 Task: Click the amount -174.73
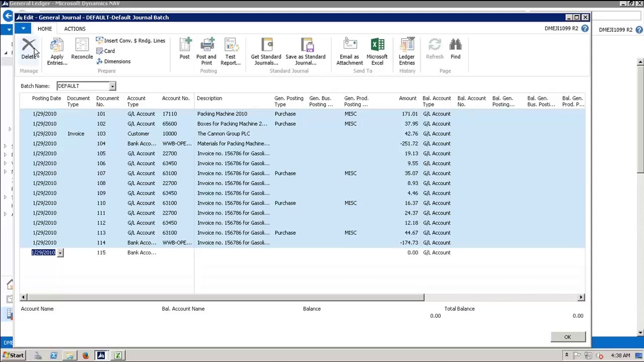409,243
